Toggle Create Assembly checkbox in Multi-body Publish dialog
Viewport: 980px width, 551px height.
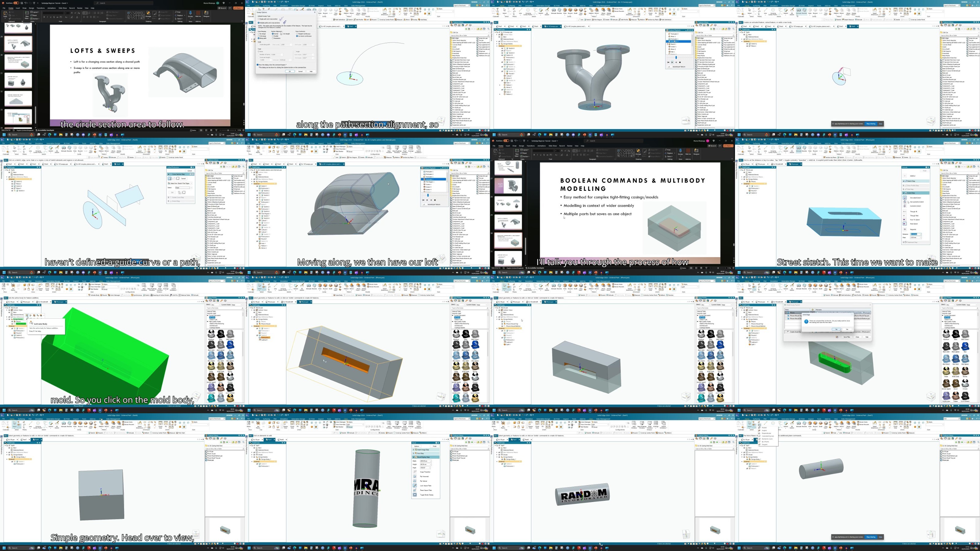788,332
